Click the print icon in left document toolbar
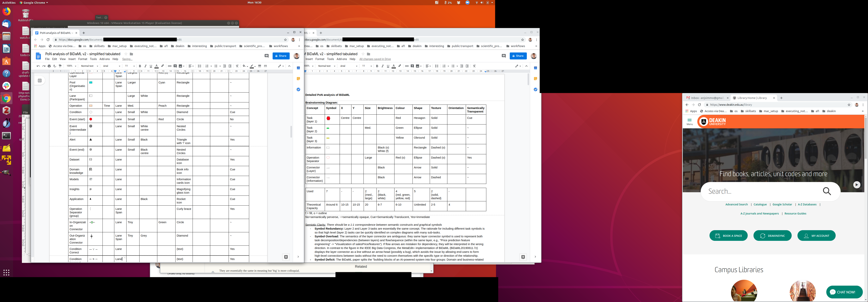 49,66
